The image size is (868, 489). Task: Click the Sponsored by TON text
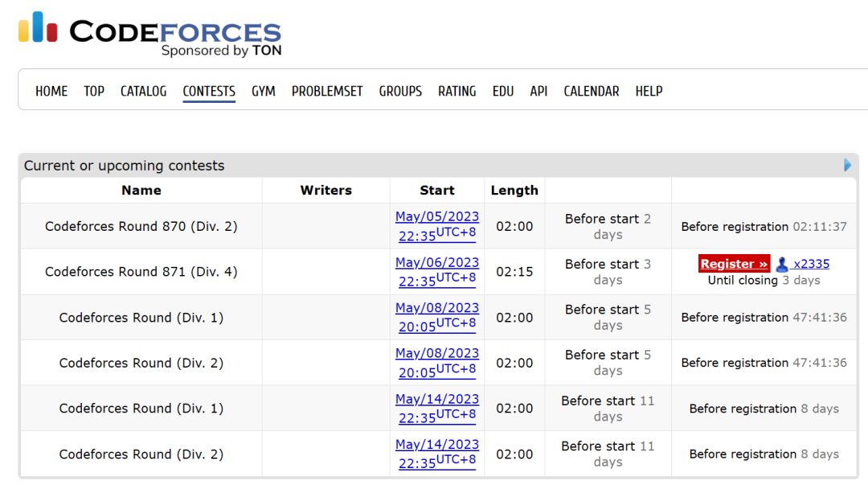click(222, 51)
